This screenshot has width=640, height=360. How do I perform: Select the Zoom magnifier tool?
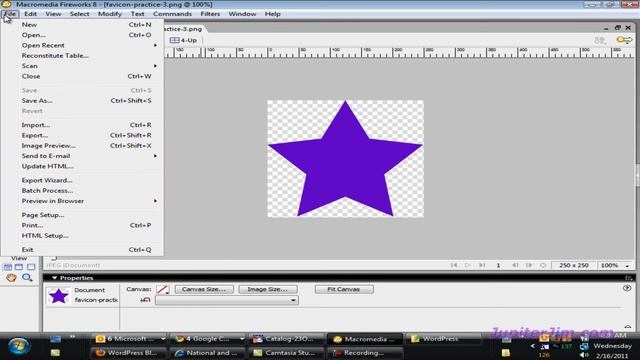tap(27, 278)
